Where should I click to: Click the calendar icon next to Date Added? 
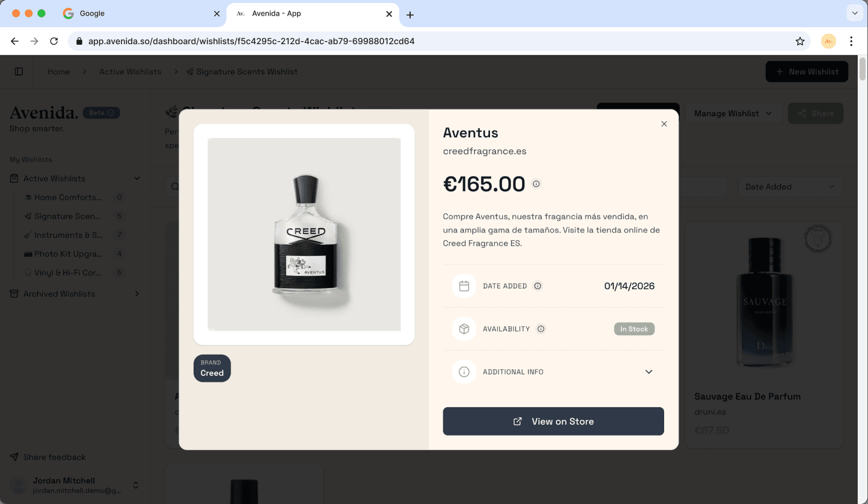pyautogui.click(x=464, y=286)
